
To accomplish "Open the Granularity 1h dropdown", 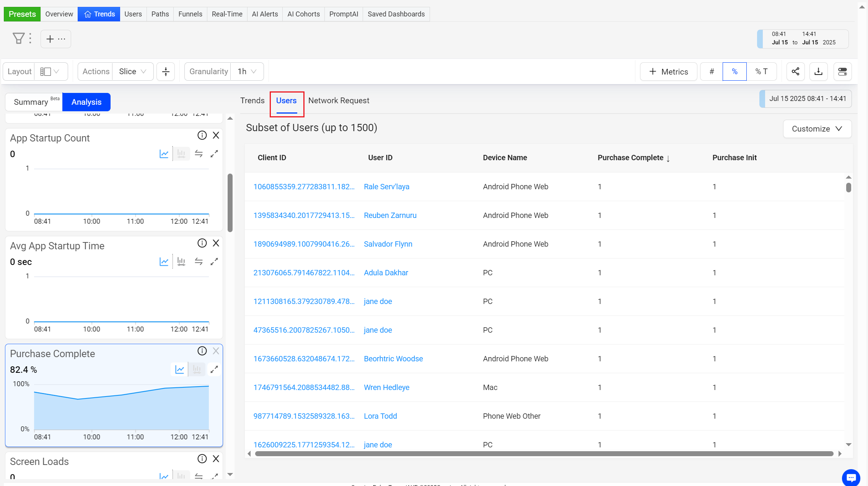I will pos(247,72).
